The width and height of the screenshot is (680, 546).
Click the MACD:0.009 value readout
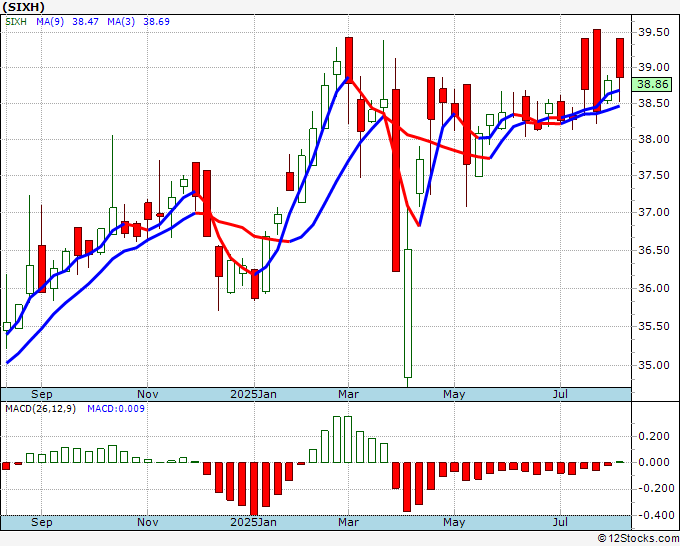click(x=116, y=409)
